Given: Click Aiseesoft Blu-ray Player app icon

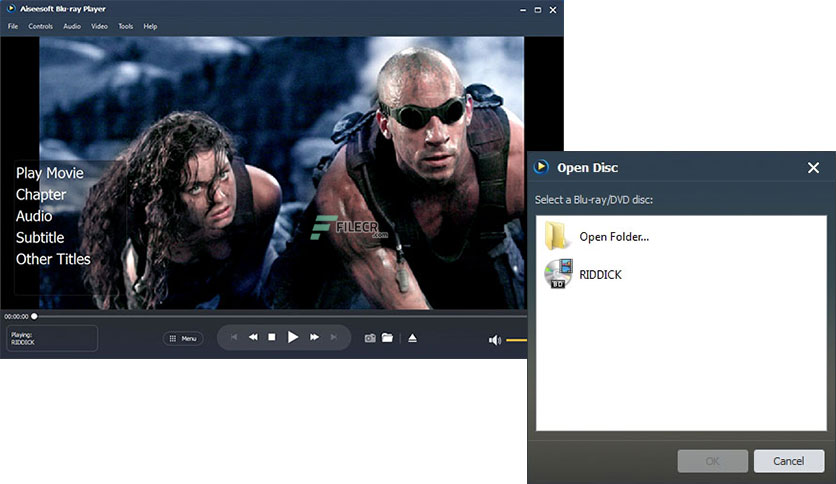Looking at the screenshot, I should pos(11,9).
